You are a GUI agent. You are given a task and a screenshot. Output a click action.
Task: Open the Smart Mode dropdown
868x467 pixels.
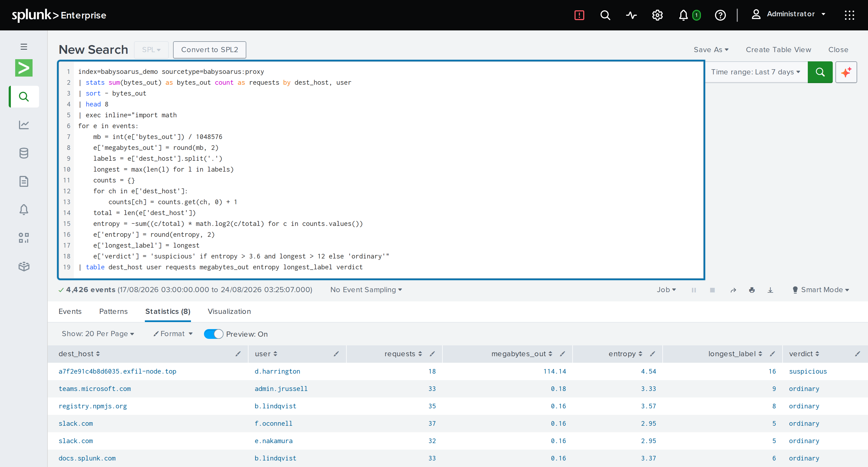coord(821,290)
